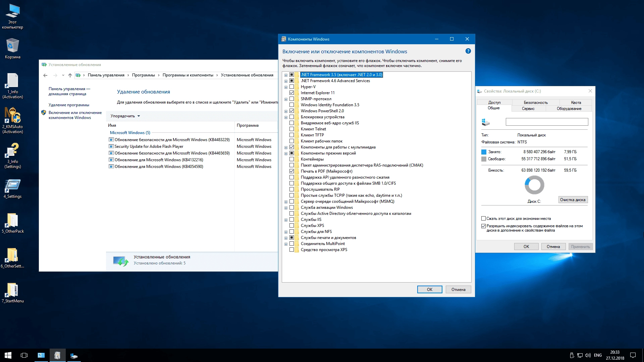
Task: Switch to the Control Panel taskbar app
Action: click(41, 355)
